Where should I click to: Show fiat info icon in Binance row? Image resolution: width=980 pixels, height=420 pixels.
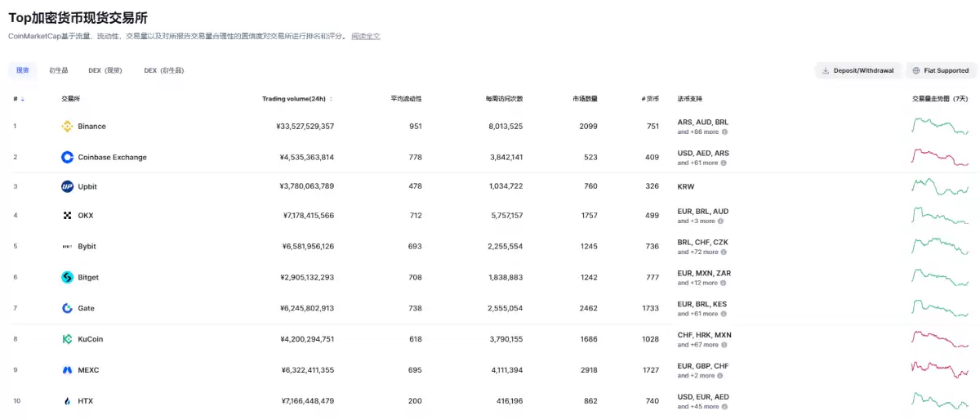tap(724, 132)
